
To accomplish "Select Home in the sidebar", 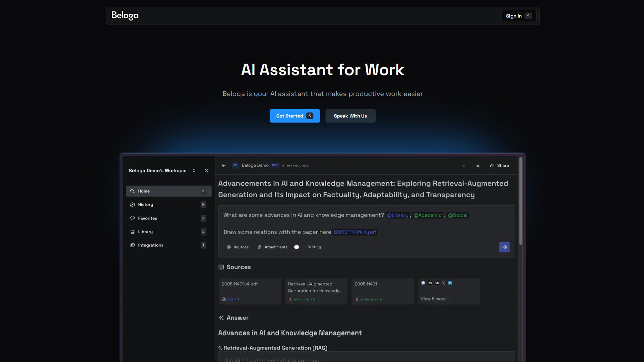I will coord(169,191).
